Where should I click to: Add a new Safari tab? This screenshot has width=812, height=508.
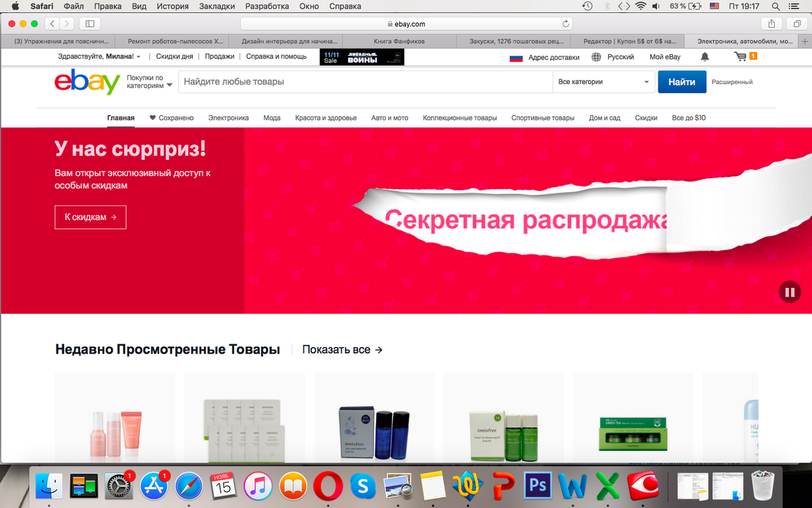click(805, 41)
